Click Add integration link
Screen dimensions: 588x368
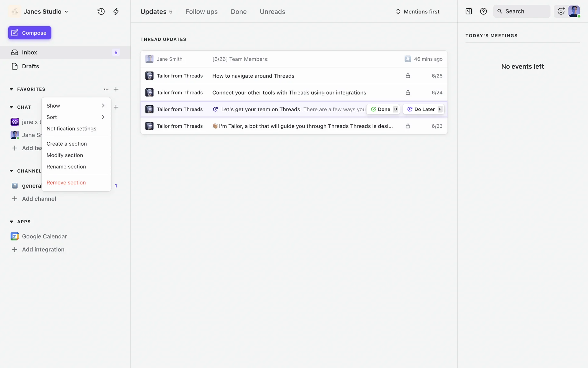coord(43,250)
